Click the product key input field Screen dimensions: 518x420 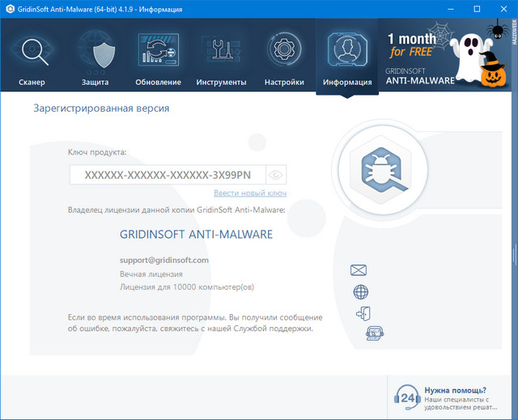(168, 175)
